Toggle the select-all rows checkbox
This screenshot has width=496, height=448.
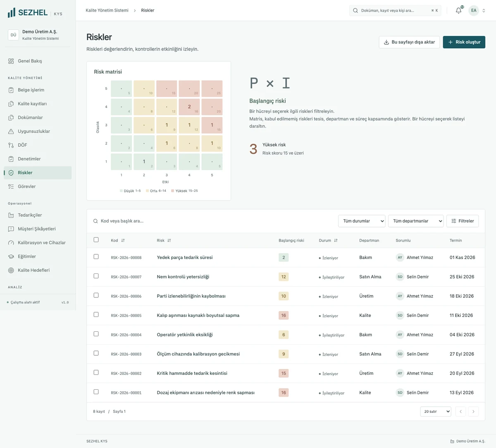pos(96,240)
